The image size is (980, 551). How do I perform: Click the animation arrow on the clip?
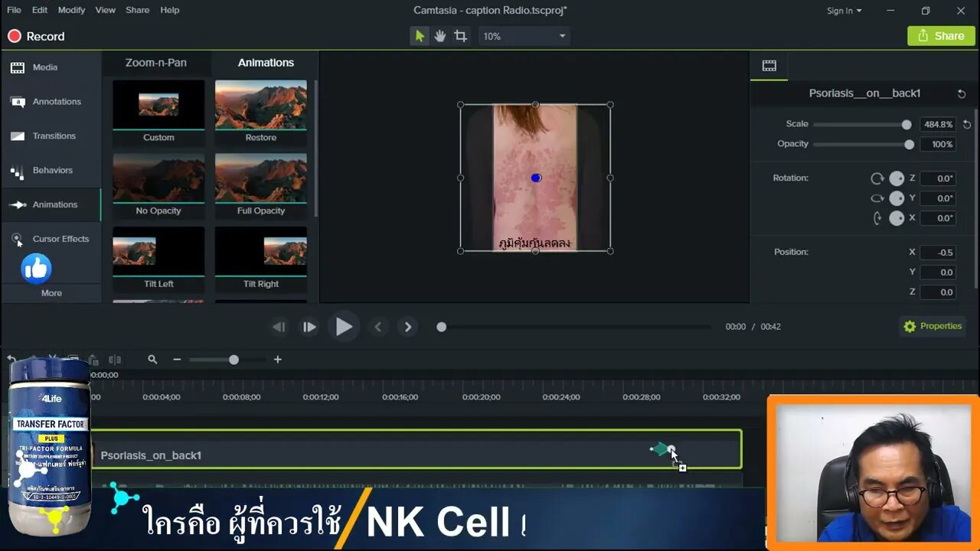coord(662,449)
